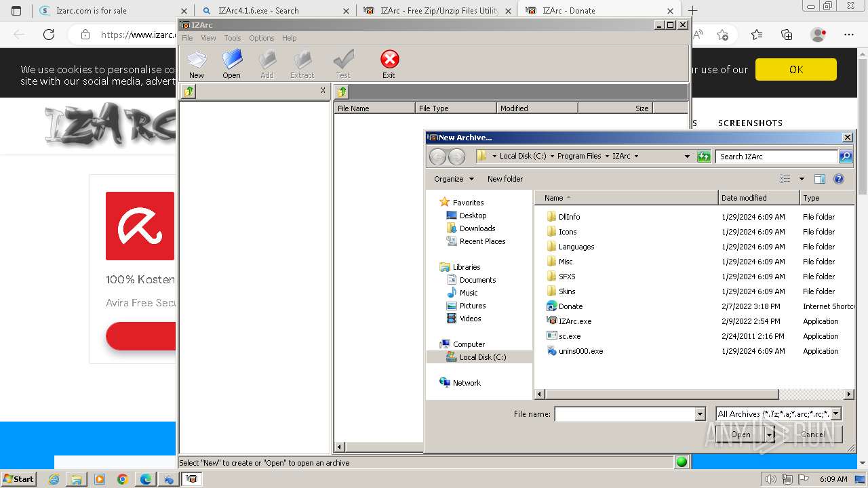Screen dimensions: 868x488
Task: Click the New archive toolbar icon in IZArc
Action: point(197,64)
